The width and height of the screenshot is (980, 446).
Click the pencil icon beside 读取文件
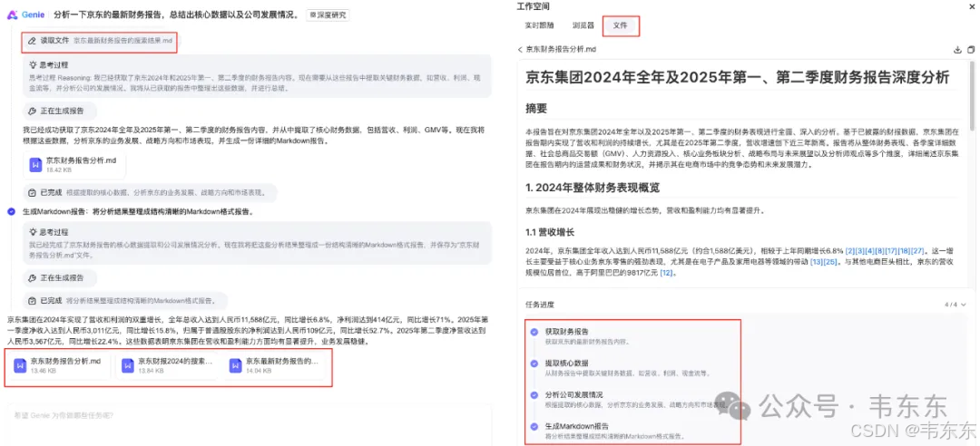click(33, 41)
